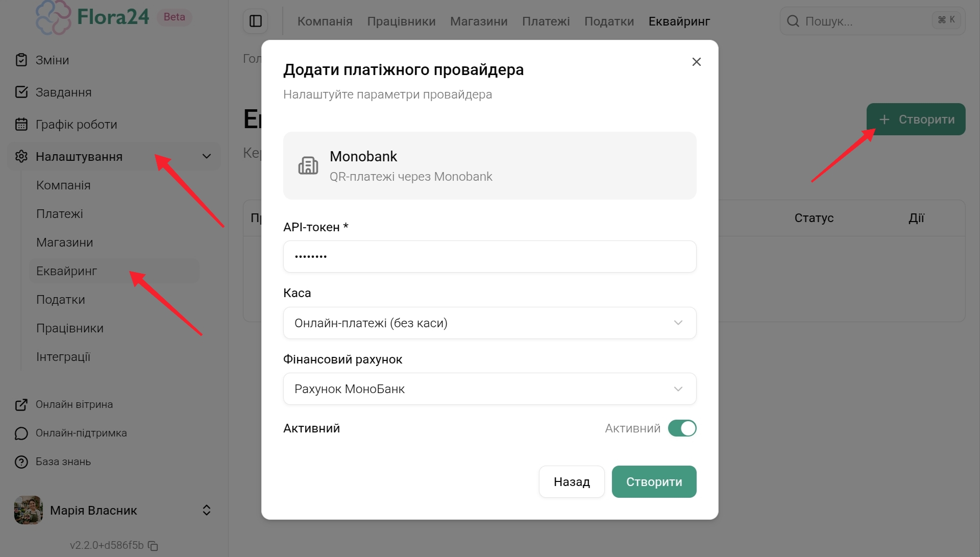The image size is (980, 557).
Task: Click the База знань help icon
Action: (x=21, y=462)
